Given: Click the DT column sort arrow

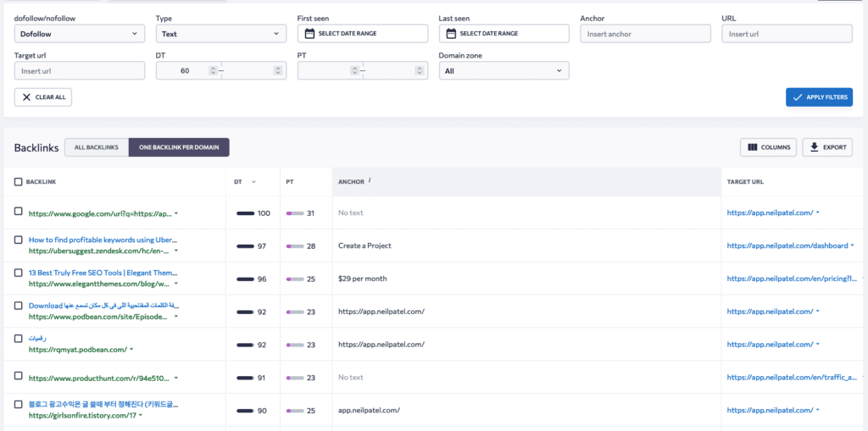Looking at the screenshot, I should [253, 181].
